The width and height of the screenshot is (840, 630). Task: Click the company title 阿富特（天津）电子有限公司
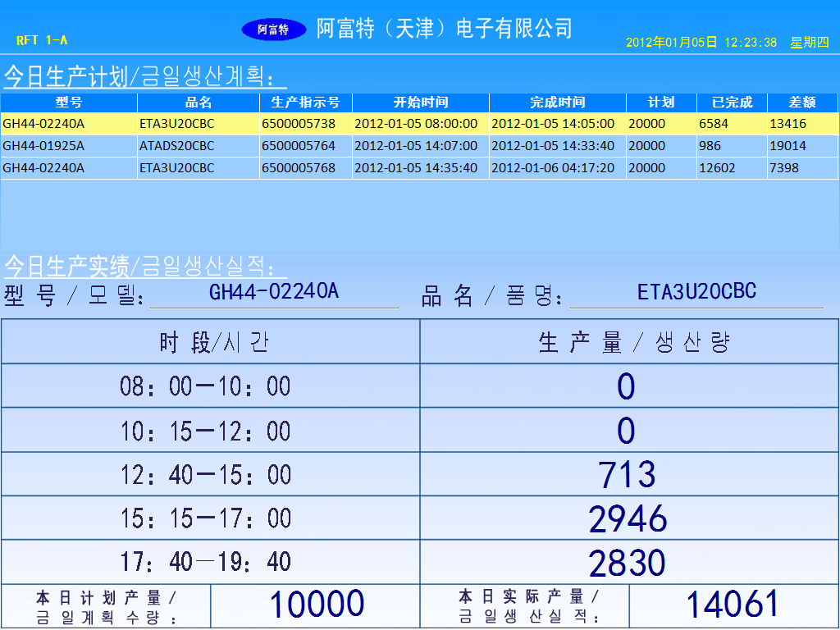coord(444,29)
